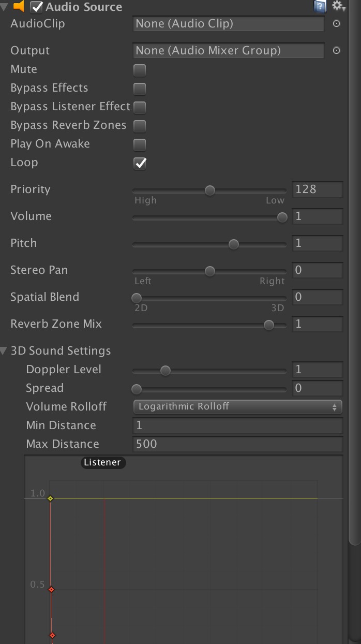Check the Bypass Listener Effects option
This screenshot has width=361, height=644.
point(139,107)
